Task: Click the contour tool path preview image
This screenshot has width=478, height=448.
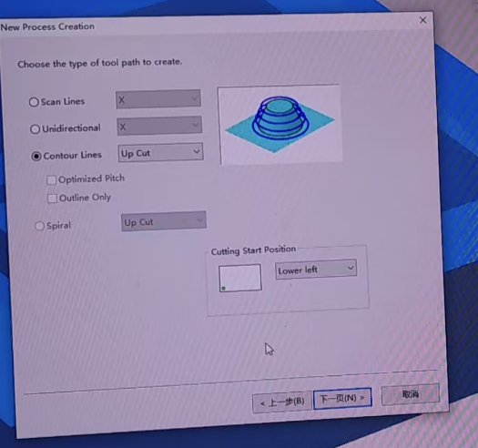Action: tap(280, 124)
